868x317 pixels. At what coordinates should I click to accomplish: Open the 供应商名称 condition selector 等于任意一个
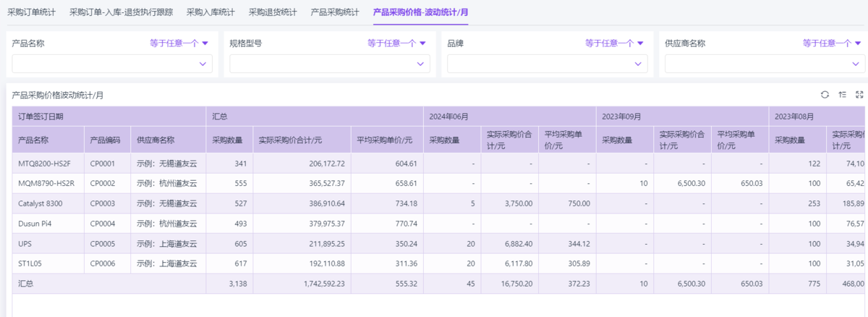[x=832, y=43]
